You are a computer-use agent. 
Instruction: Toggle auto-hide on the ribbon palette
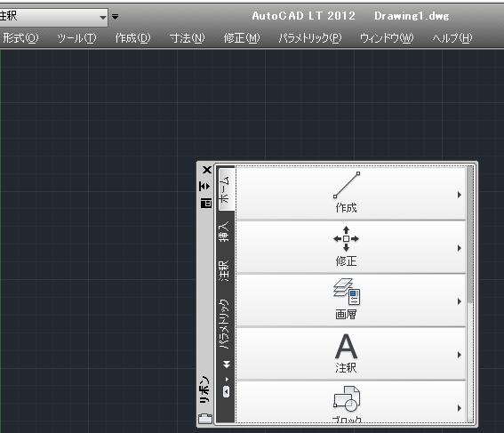[x=204, y=186]
